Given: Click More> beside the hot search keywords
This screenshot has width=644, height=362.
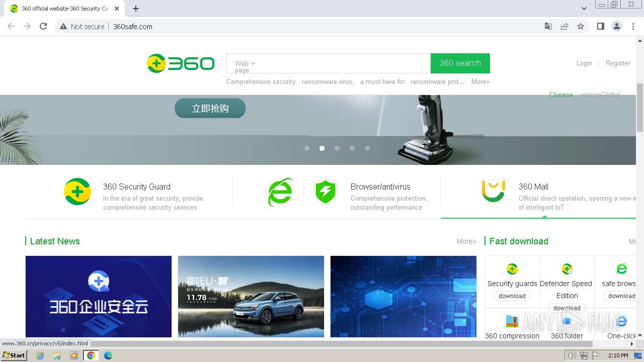Looking at the screenshot, I should pyautogui.click(x=480, y=81).
